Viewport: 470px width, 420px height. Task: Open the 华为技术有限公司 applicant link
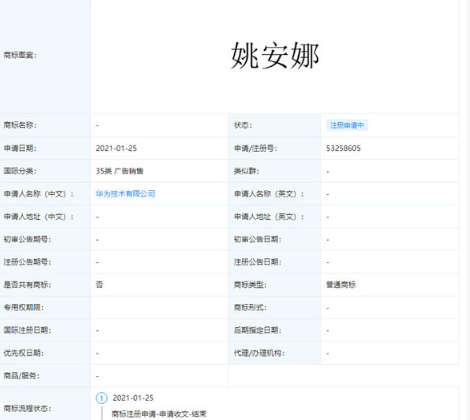(x=125, y=194)
